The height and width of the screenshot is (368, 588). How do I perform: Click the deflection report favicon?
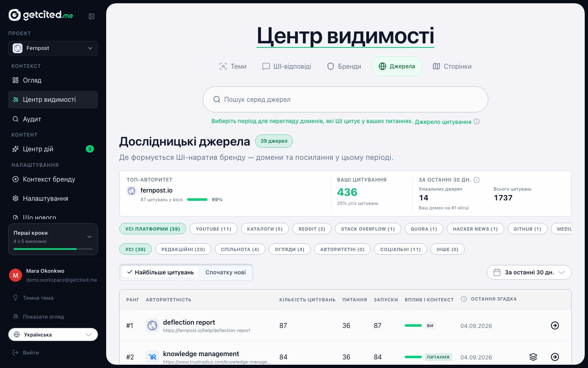click(x=152, y=325)
